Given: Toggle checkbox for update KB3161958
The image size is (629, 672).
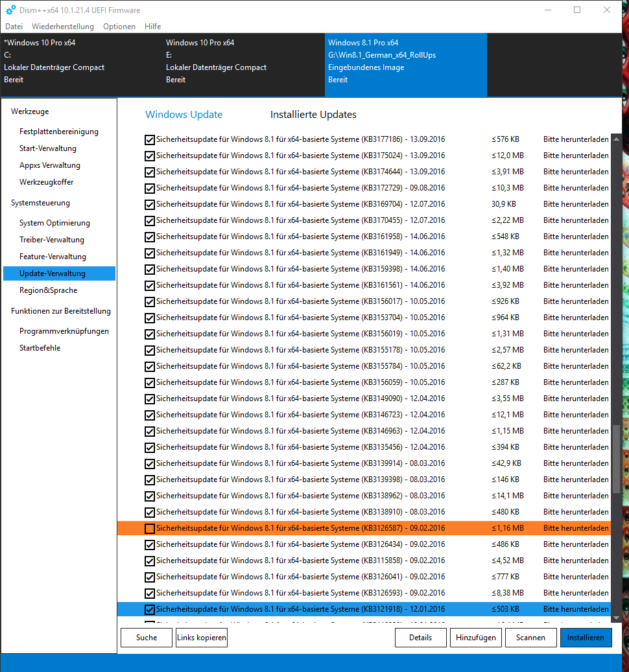Looking at the screenshot, I should point(150,237).
